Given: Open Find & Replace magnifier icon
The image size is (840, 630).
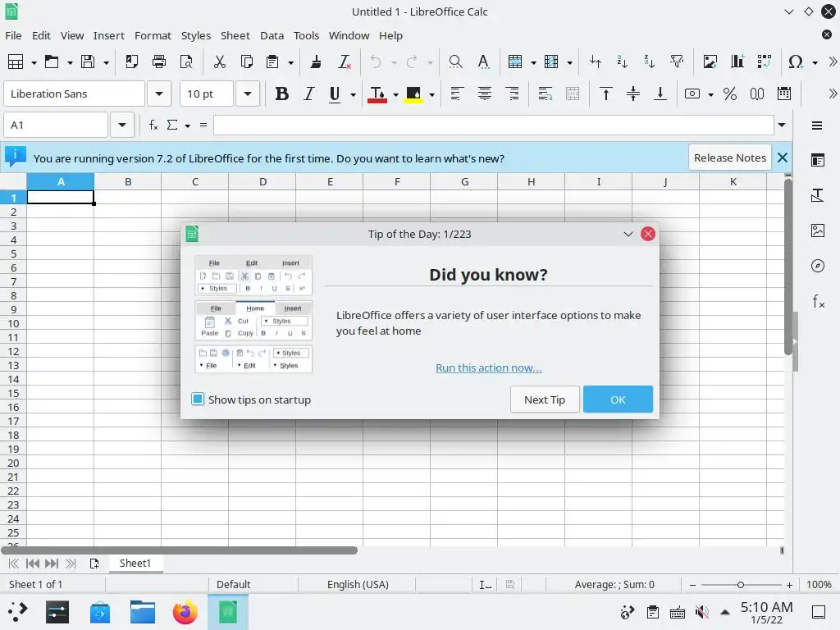Looking at the screenshot, I should [455, 62].
